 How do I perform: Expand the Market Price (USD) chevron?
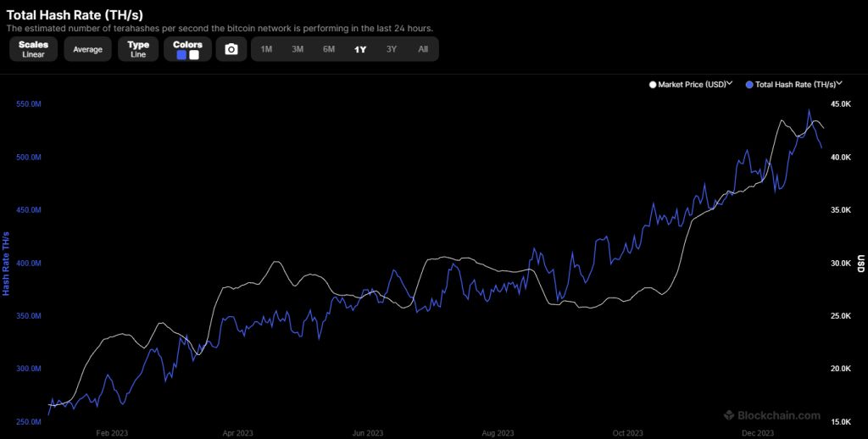click(730, 84)
